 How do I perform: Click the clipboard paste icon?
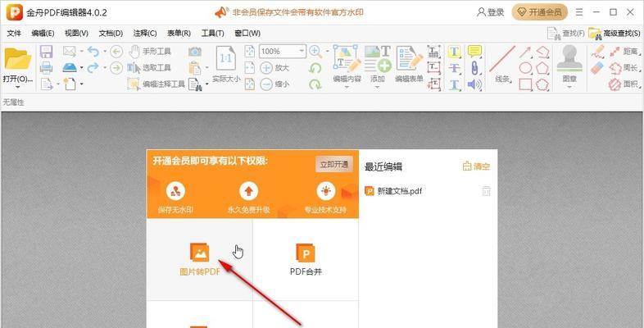pyautogui.click(x=194, y=67)
